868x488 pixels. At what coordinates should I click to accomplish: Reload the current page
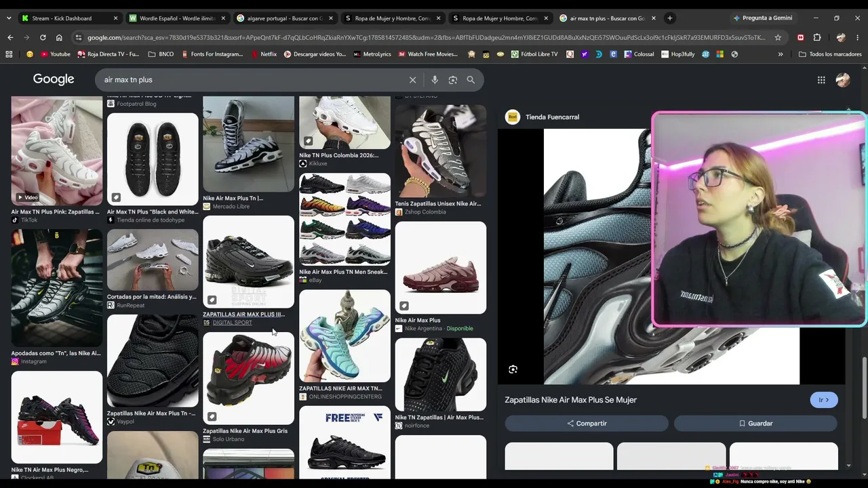tap(43, 37)
